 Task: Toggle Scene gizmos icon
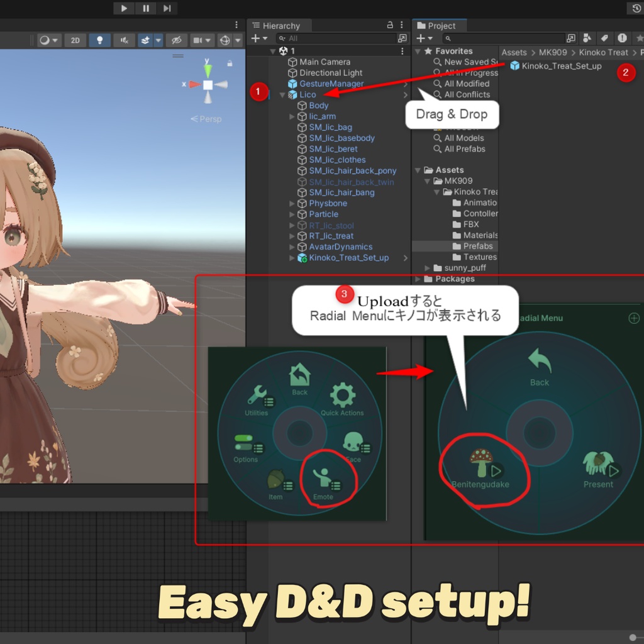(225, 40)
